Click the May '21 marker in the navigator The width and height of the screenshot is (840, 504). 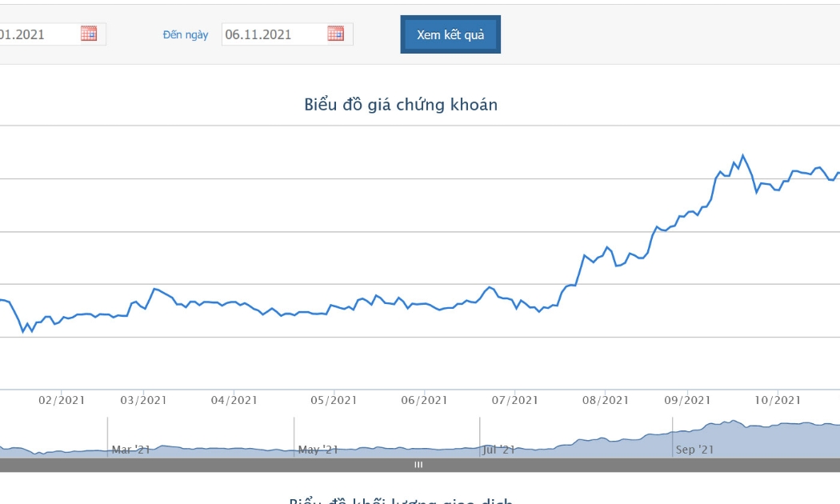tap(318, 450)
